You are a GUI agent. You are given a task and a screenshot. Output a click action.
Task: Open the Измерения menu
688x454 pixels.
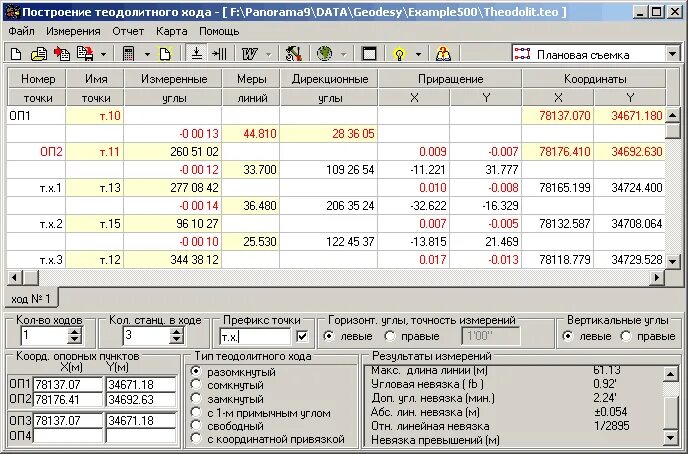pos(73,32)
